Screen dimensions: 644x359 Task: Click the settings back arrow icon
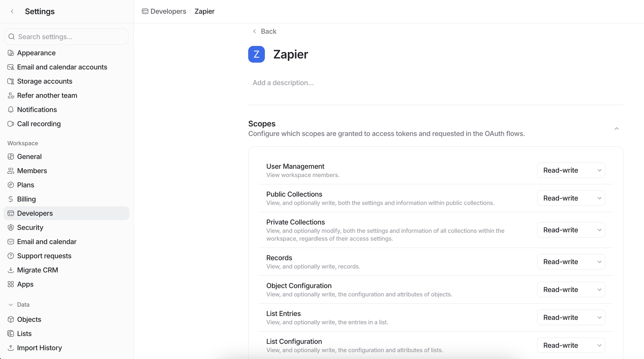pos(12,12)
